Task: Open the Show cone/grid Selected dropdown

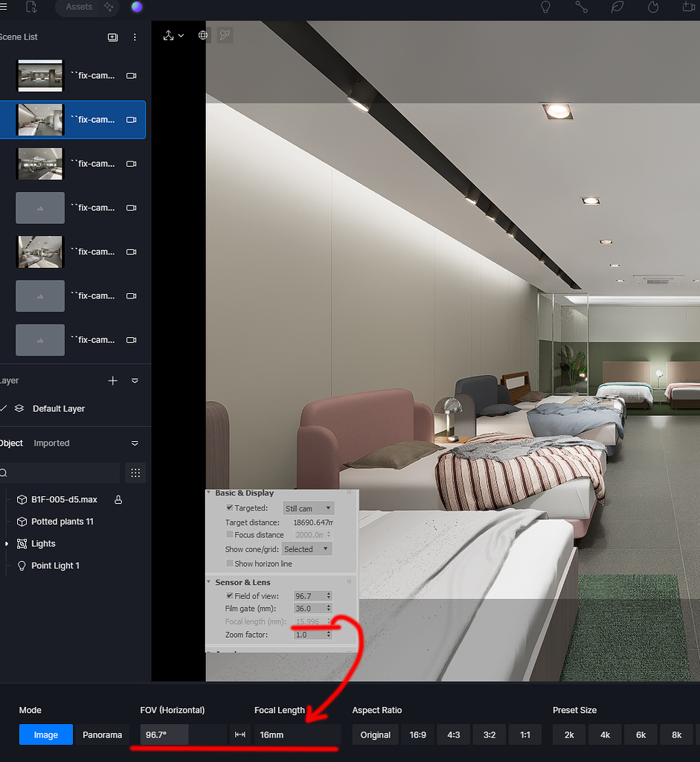Action: 307,548
